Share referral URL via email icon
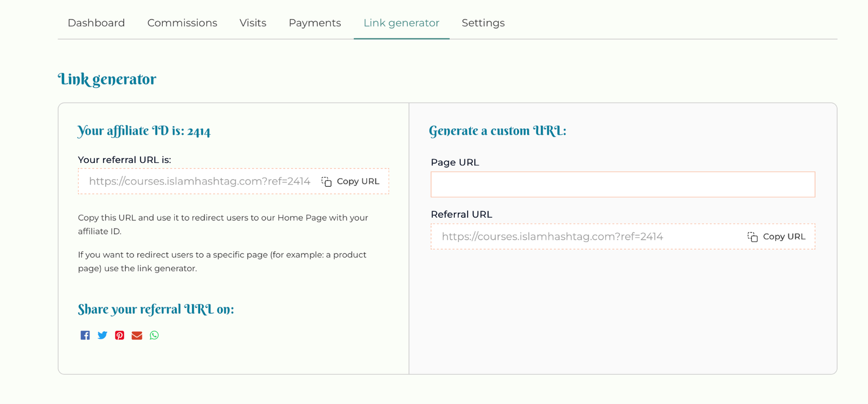Image resolution: width=868 pixels, height=404 pixels. pos(137,335)
